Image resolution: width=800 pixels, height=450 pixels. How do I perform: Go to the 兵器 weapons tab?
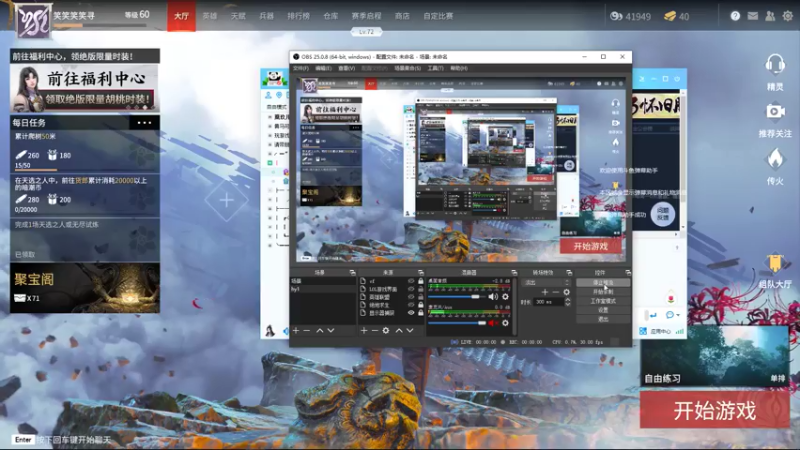266,16
